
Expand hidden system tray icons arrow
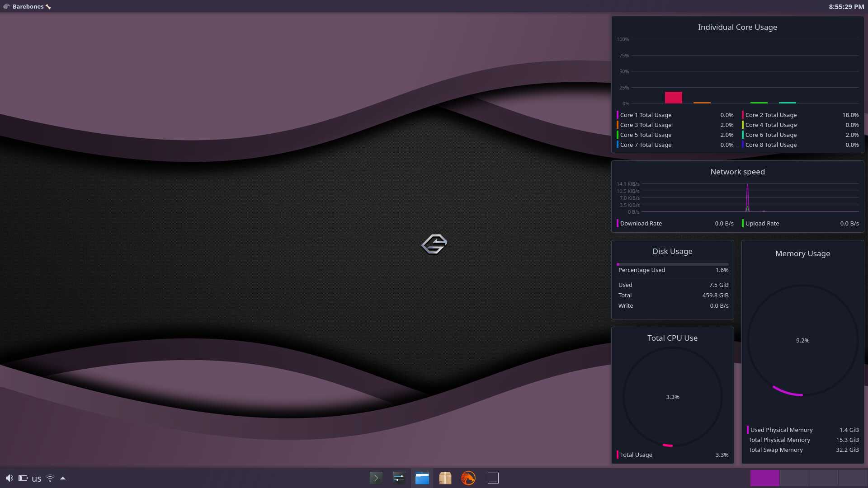(63, 478)
